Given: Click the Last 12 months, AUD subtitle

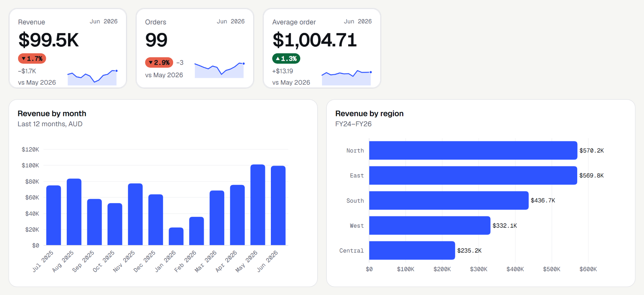Looking at the screenshot, I should pos(50,124).
